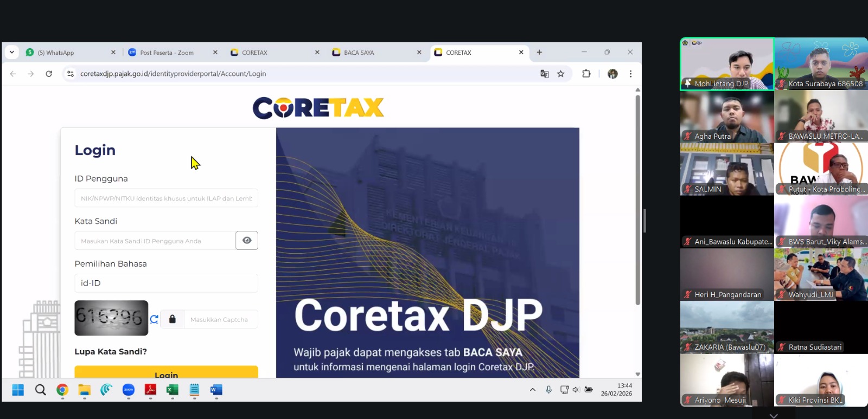Viewport: 868px width, 419px height.
Task: Close the Post Peserta - Zoom tab
Action: (215, 53)
